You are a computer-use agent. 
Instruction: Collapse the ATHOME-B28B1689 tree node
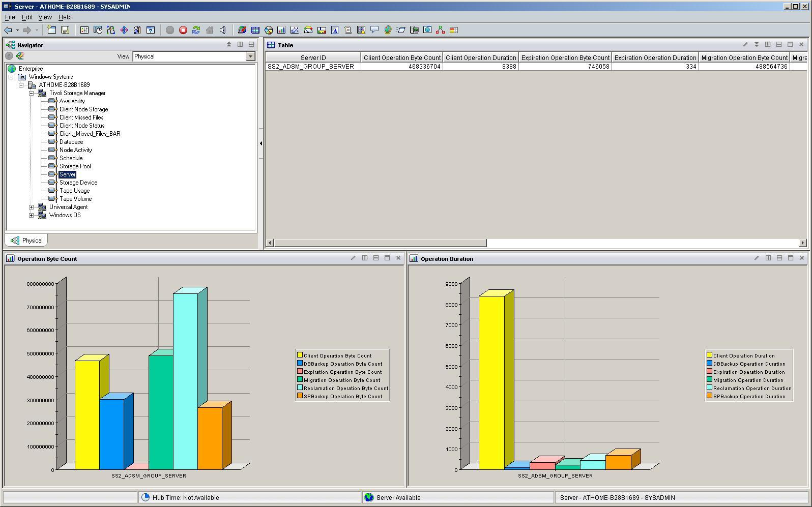point(21,85)
